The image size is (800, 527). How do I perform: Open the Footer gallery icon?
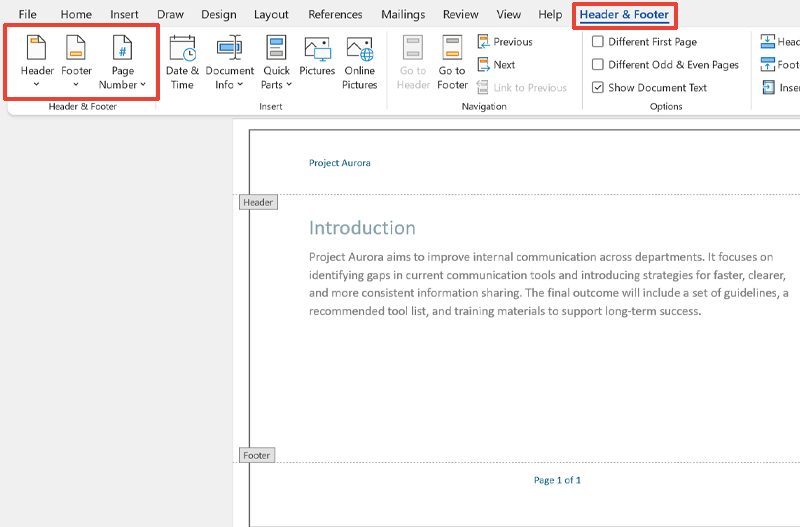point(76,48)
